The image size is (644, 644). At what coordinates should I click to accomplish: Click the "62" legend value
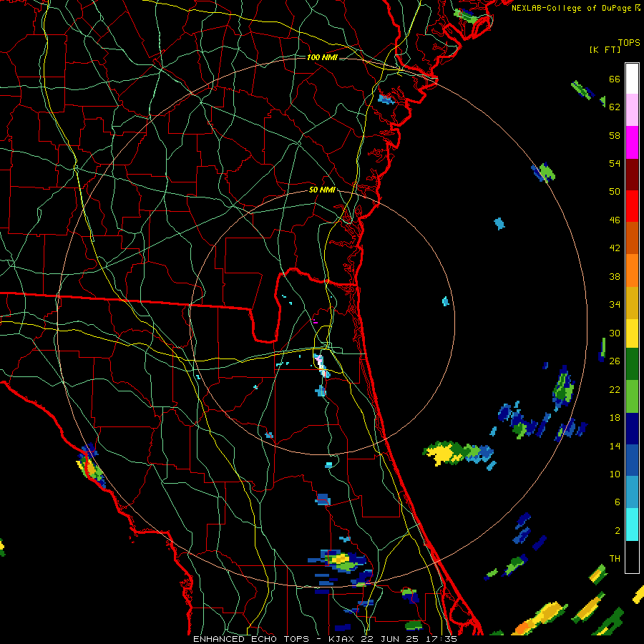pos(615,107)
